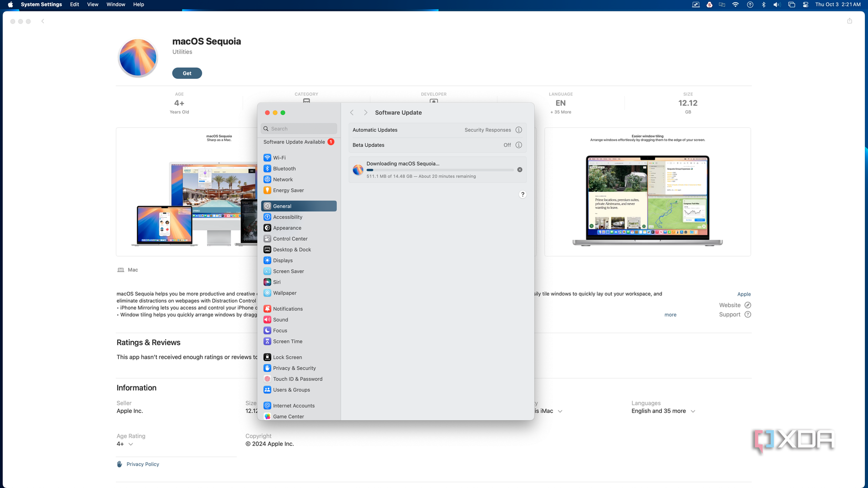Open Users & Groups settings
The image size is (868, 488).
point(299,390)
